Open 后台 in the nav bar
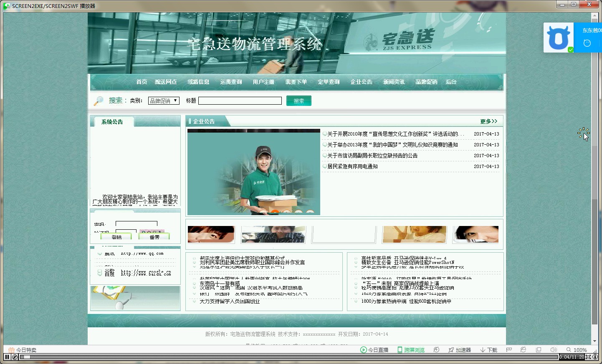 (451, 82)
